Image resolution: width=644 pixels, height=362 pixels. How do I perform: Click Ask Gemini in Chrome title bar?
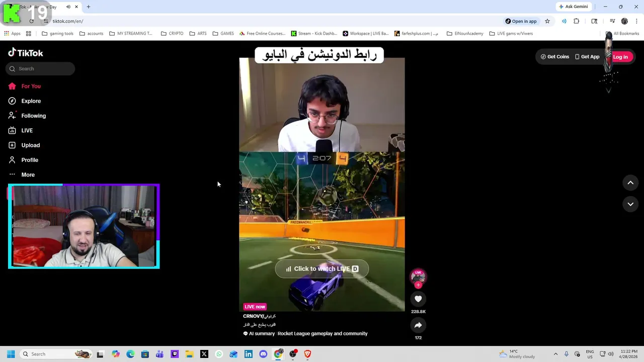pyautogui.click(x=573, y=7)
